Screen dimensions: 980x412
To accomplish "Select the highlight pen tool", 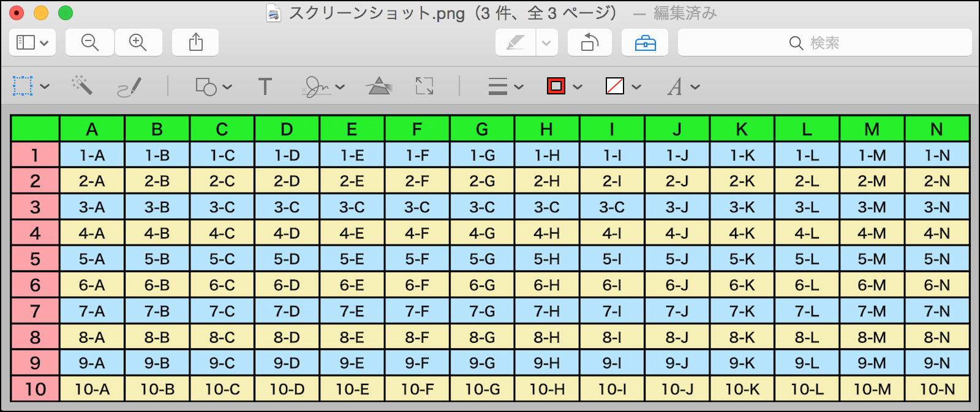I will point(516,43).
